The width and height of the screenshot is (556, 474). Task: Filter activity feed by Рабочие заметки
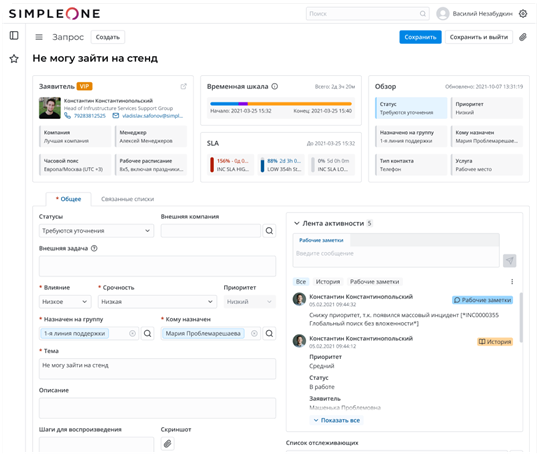[374, 281]
